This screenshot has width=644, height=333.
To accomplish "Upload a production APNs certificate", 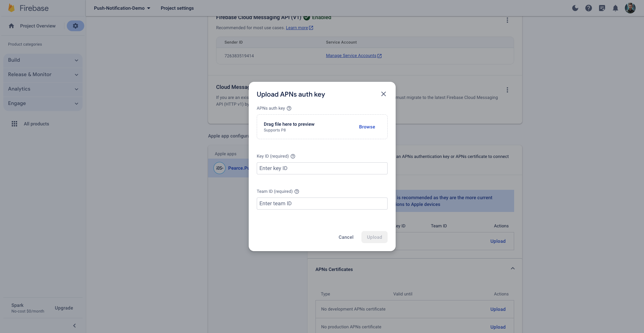I will click(x=498, y=327).
